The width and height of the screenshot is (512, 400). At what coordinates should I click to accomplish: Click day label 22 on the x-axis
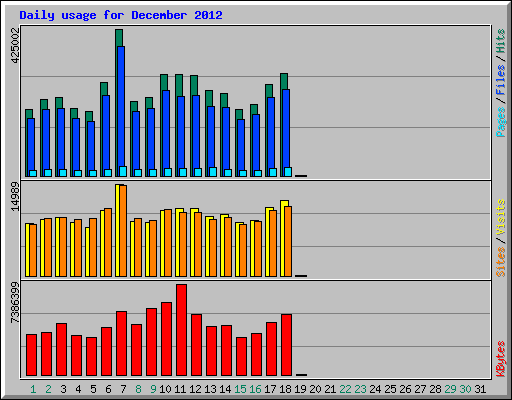click(x=345, y=389)
